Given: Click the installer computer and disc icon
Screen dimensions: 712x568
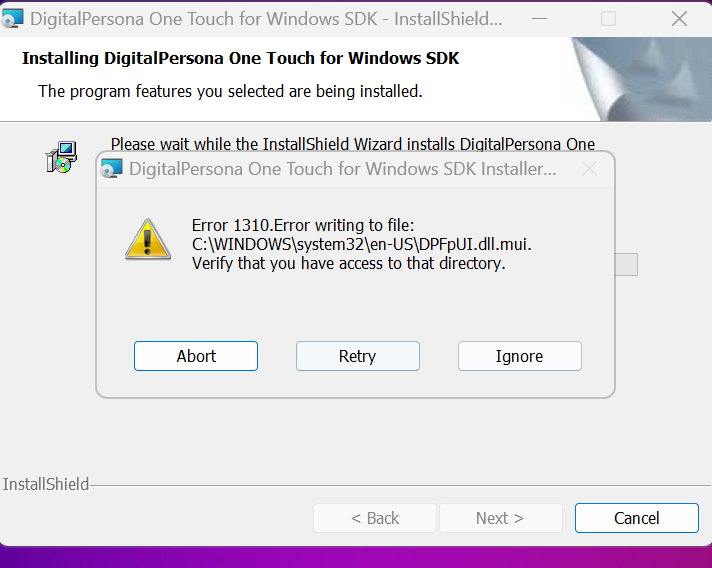Looking at the screenshot, I should click(x=61, y=157).
